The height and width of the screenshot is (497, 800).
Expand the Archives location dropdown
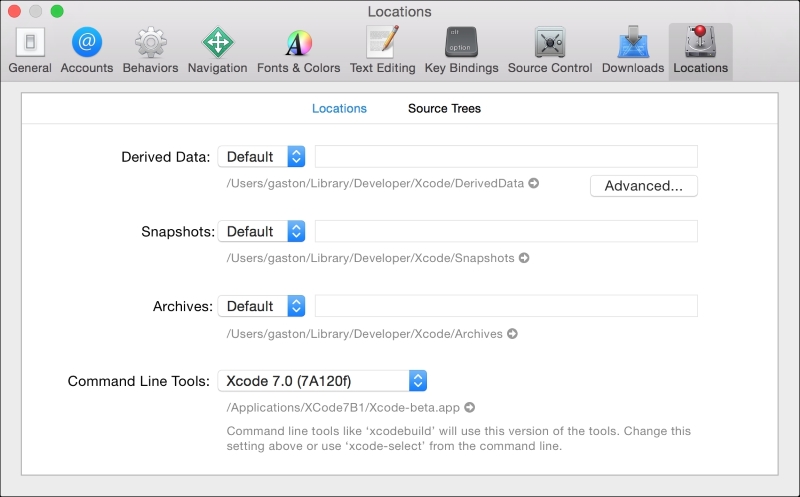click(262, 306)
